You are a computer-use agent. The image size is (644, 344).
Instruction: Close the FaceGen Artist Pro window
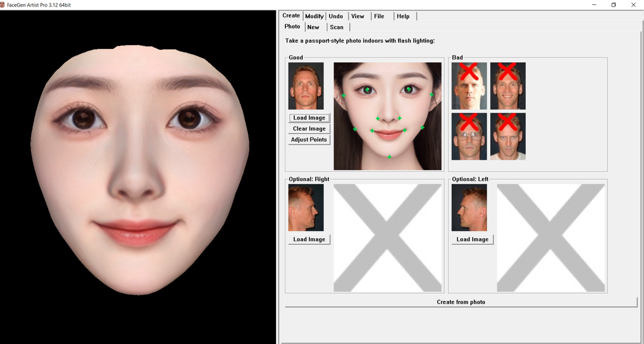click(x=633, y=5)
